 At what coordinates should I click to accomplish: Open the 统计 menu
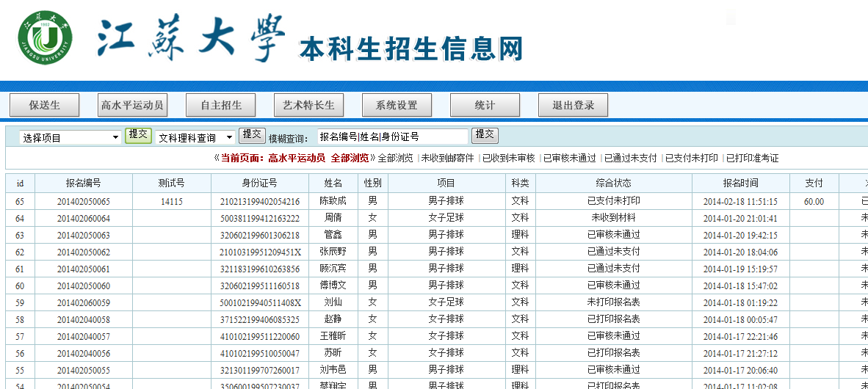click(x=485, y=105)
